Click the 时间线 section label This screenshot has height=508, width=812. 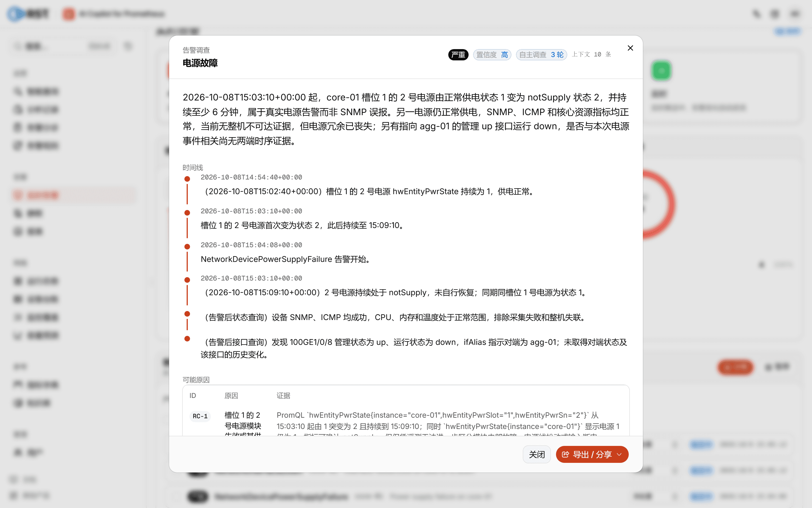coord(193,167)
